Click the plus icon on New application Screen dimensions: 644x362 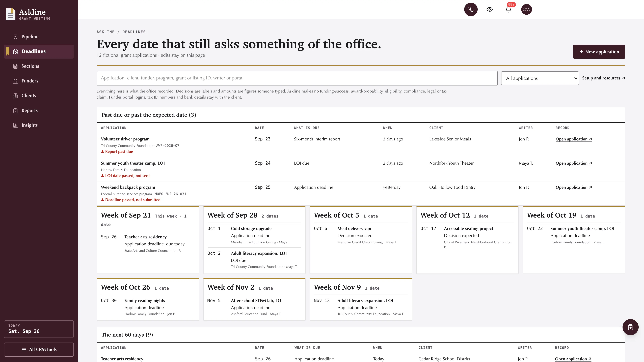point(581,52)
